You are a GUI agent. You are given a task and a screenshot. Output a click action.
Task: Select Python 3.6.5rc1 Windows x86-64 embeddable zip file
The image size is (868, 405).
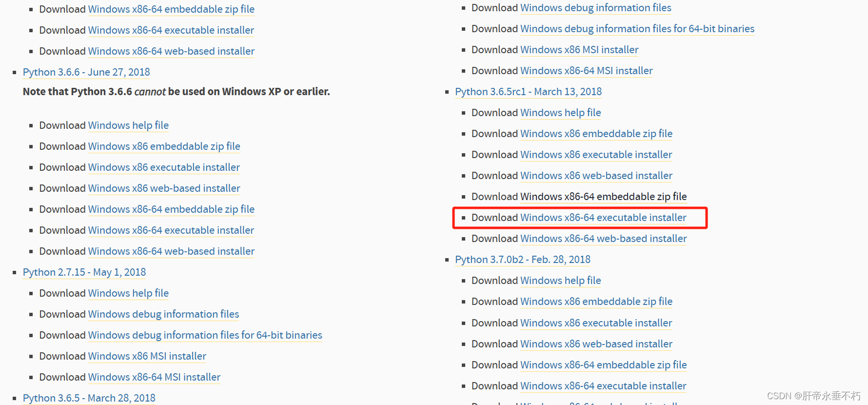(x=603, y=197)
